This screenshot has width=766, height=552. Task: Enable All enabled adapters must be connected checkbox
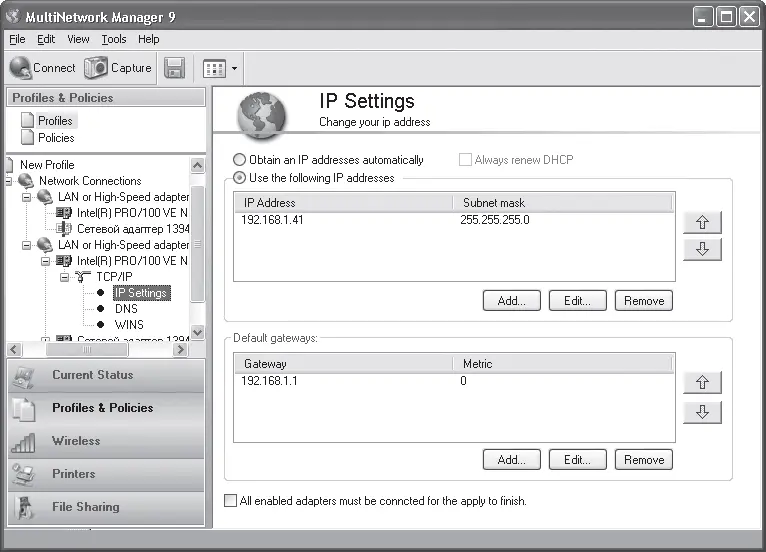coord(231,500)
